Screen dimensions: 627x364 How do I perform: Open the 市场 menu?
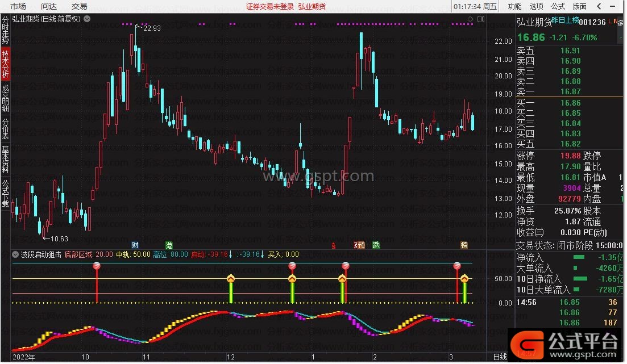[x=18, y=6]
